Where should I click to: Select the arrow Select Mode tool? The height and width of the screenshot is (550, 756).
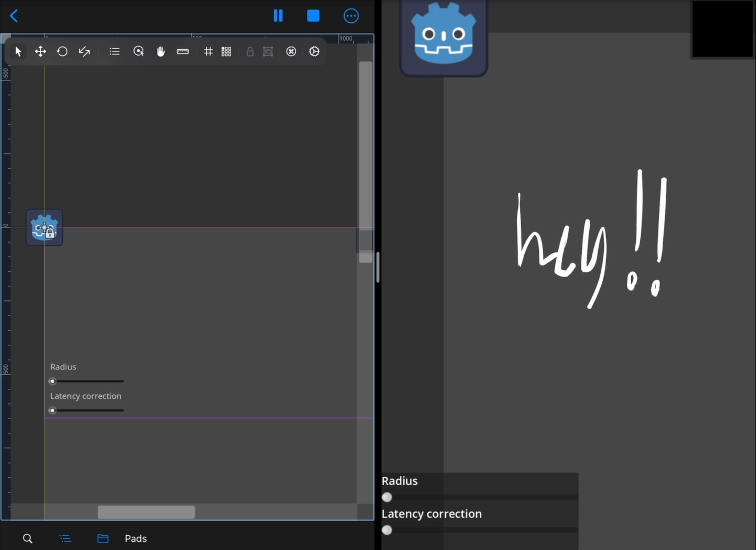click(18, 51)
